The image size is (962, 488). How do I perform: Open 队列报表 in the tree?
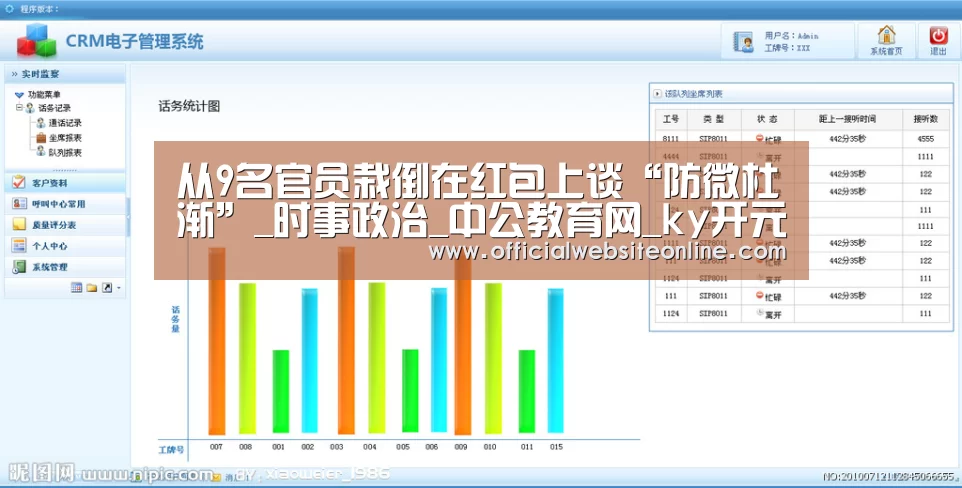point(65,152)
